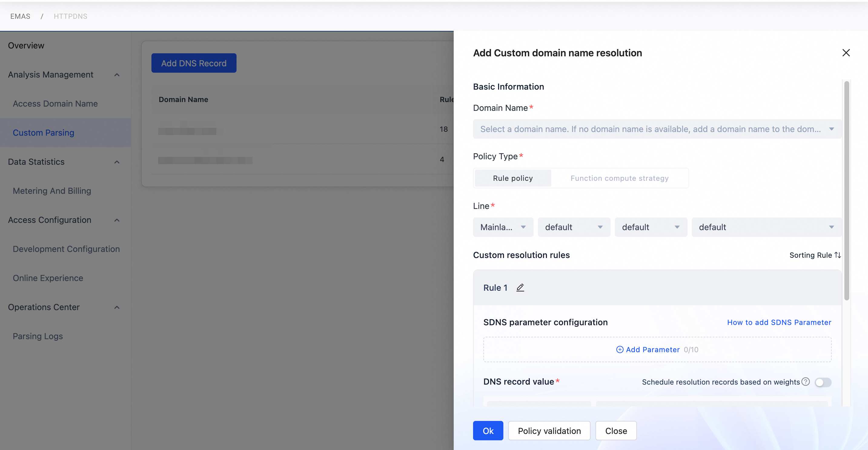Collapse the Operations Center chevron

117,307
